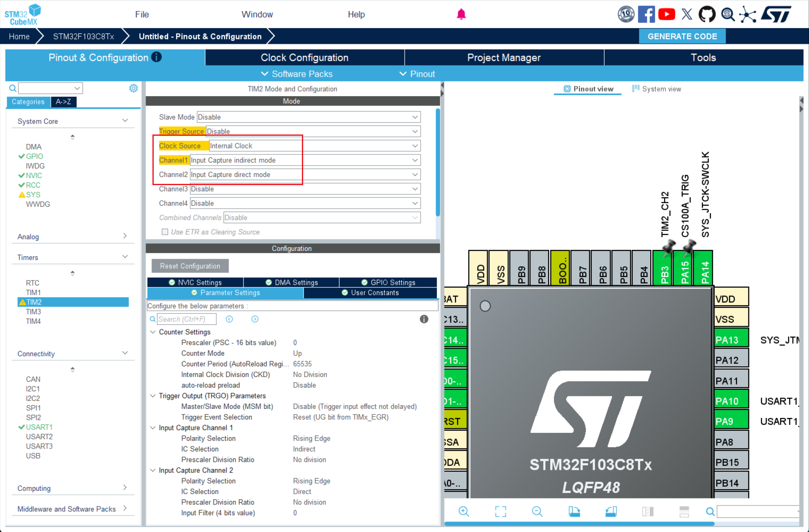Switch to the Tools tab

[703, 57]
